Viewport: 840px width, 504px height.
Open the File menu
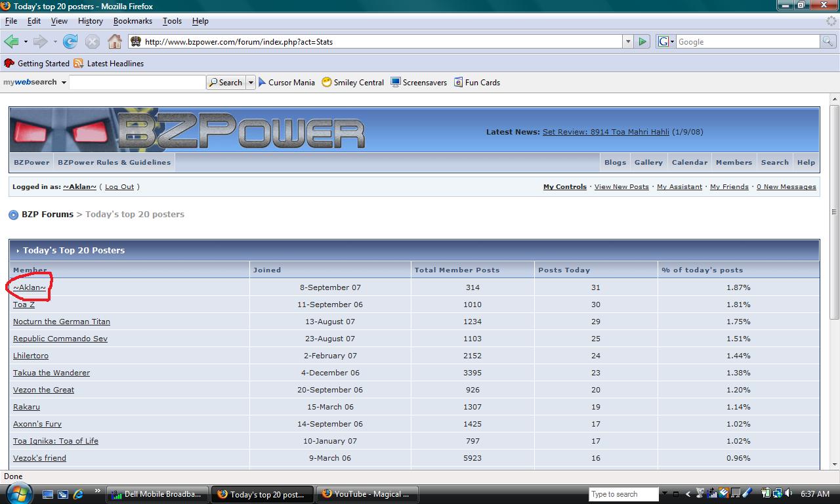11,21
